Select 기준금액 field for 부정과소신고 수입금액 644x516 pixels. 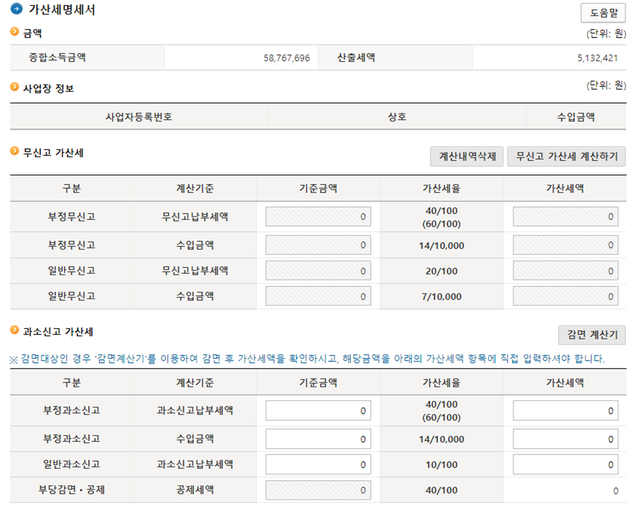click(x=318, y=438)
